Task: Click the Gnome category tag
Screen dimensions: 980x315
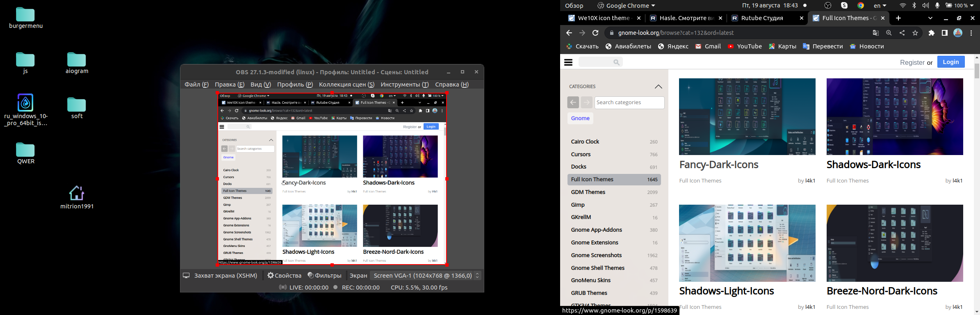Action: tap(580, 118)
